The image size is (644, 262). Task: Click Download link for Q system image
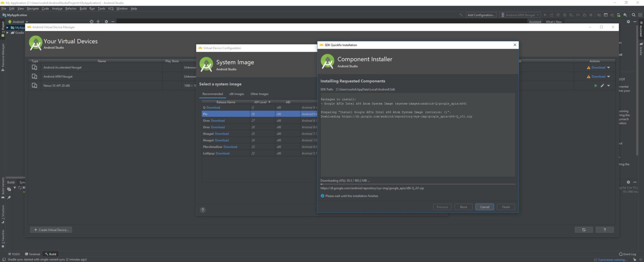point(213,107)
